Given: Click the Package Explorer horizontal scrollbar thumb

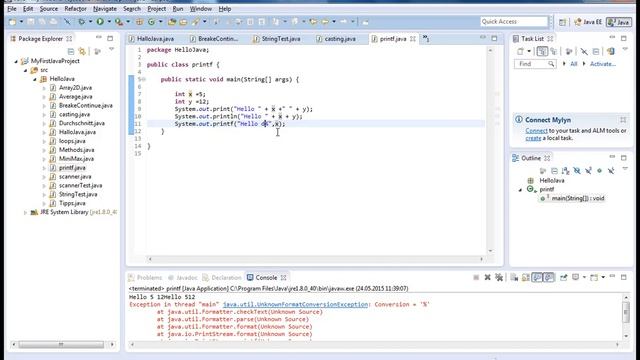Looking at the screenshot, I should click(x=61, y=345).
